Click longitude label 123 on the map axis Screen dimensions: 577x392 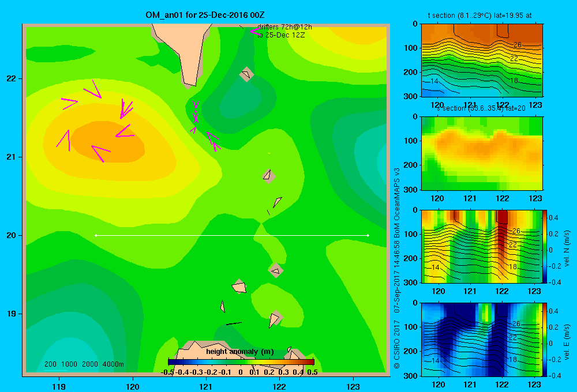pos(353,386)
